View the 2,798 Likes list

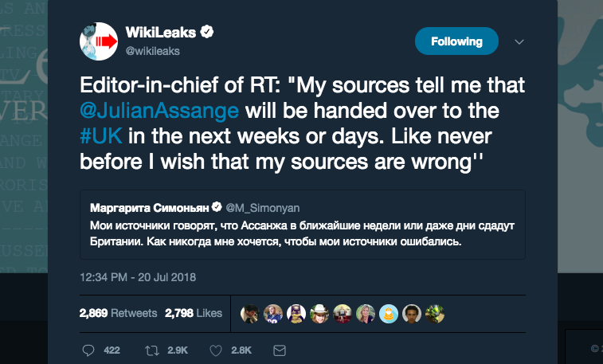click(194, 313)
